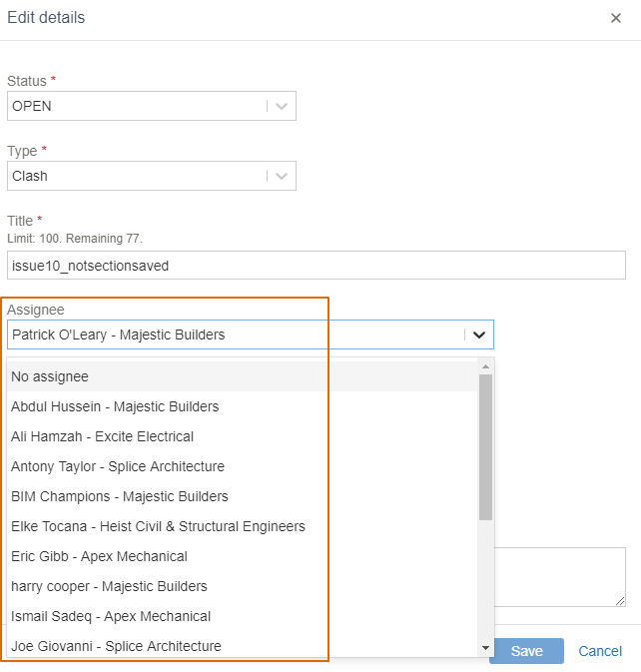Collapse the Assignee dropdown chevron
The width and height of the screenshot is (641, 672).
[x=479, y=335]
